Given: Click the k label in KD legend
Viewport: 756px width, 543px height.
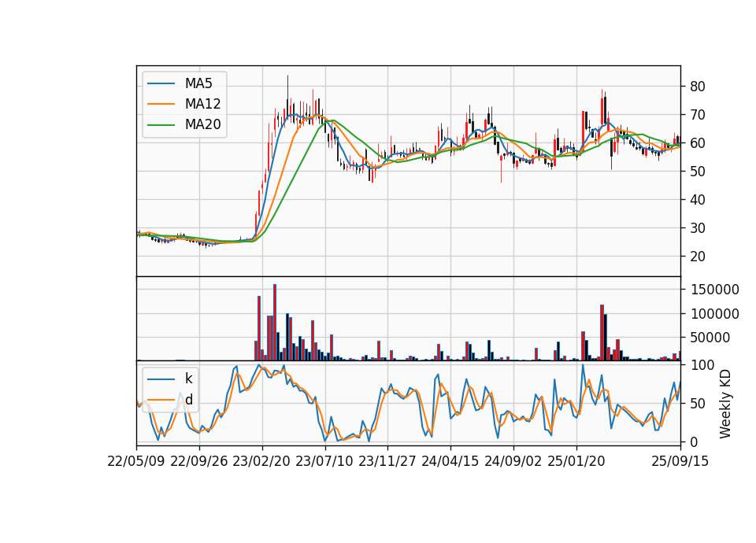Looking at the screenshot, I should point(188,379).
